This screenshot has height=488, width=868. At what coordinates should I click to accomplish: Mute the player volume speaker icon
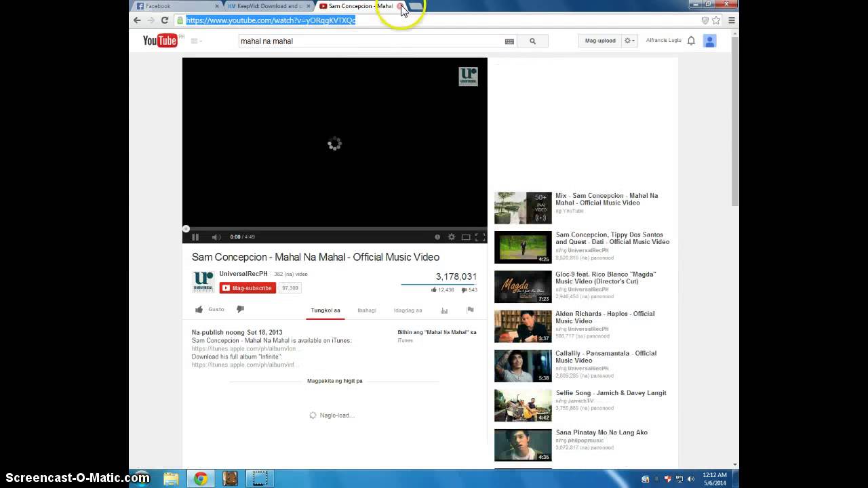[x=216, y=237]
